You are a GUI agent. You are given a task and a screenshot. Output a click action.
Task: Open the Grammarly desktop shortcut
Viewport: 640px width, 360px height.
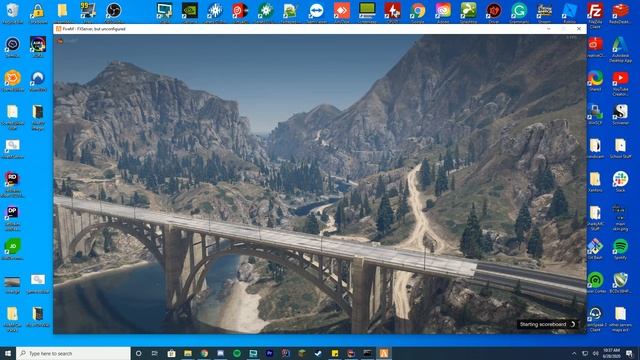pyautogui.click(x=519, y=11)
